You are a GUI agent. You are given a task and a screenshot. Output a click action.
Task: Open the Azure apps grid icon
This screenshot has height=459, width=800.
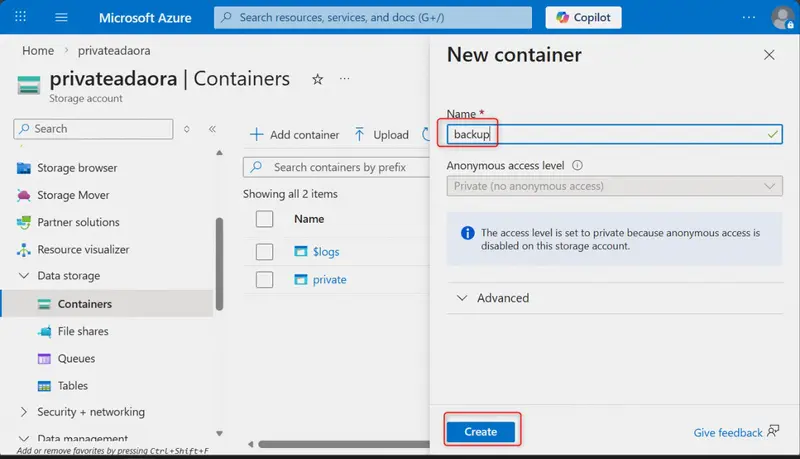click(x=20, y=17)
